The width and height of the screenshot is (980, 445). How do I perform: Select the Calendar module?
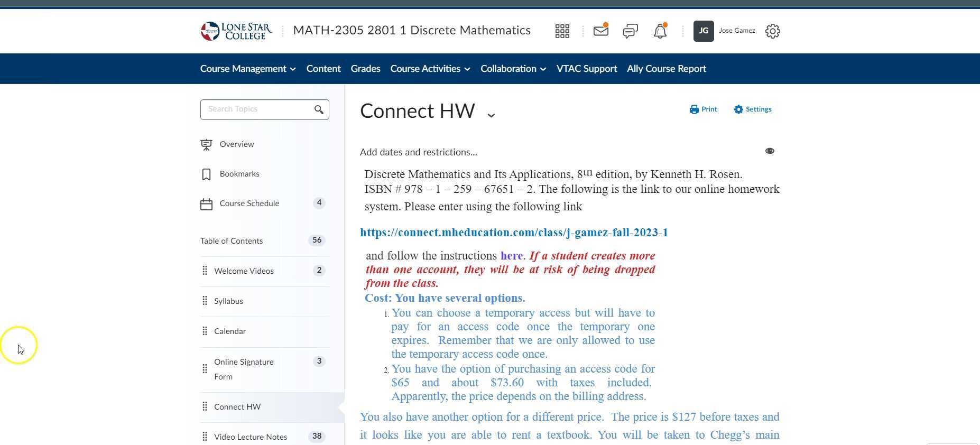[230, 331]
